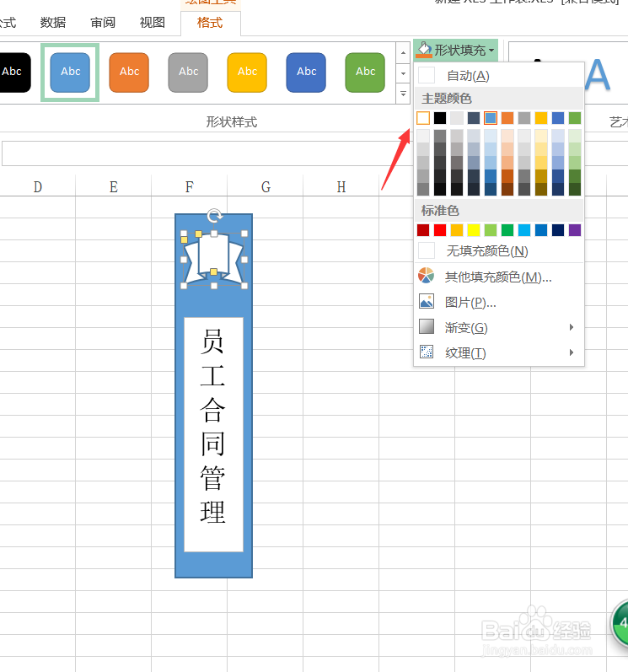Apply the dark blue Abc shape style

(x=306, y=72)
